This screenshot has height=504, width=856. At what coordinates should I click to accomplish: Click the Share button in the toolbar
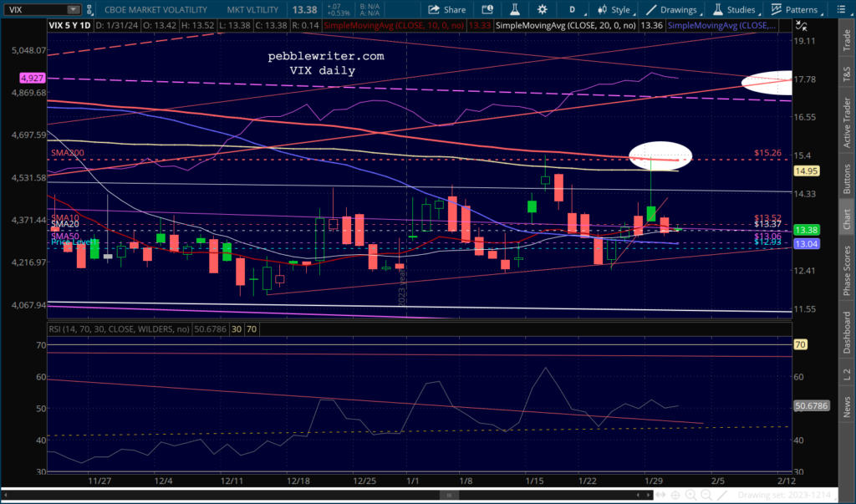click(x=447, y=9)
